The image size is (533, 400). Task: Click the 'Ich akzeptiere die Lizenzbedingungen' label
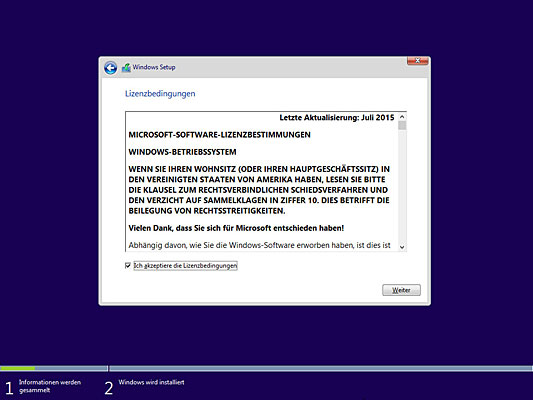[x=186, y=266]
